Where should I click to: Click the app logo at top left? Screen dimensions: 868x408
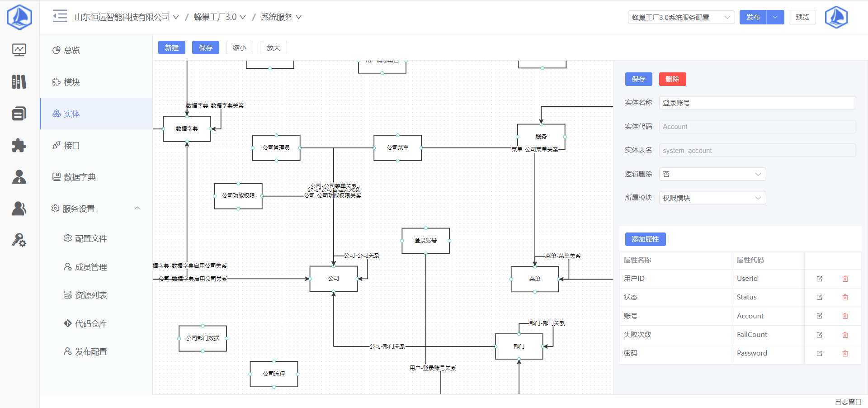(x=19, y=17)
